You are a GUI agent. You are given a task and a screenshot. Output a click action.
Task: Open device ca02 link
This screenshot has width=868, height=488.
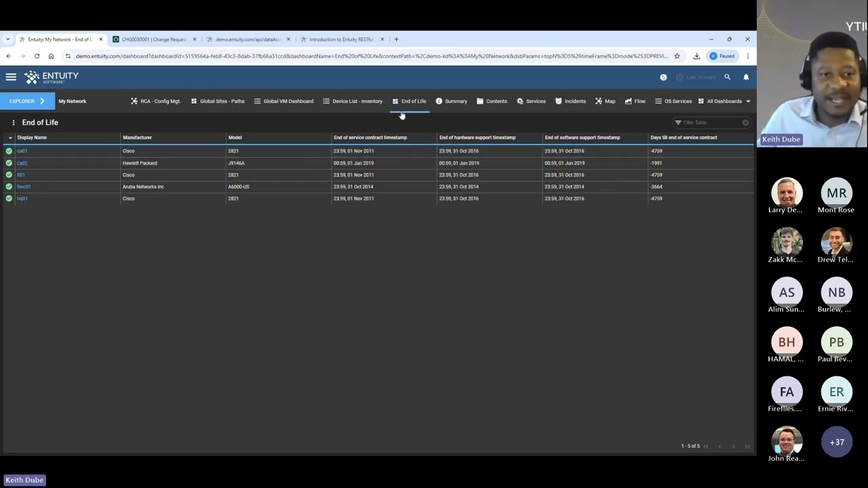(x=22, y=163)
